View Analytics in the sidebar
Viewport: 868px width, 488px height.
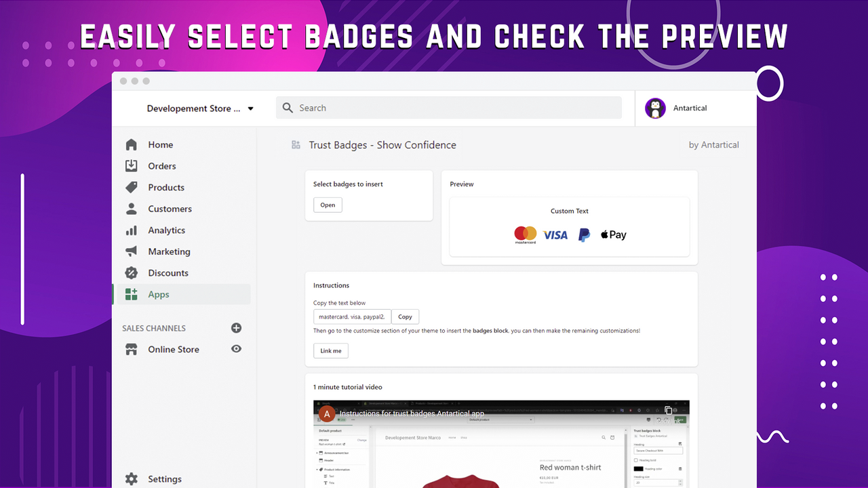pos(166,230)
